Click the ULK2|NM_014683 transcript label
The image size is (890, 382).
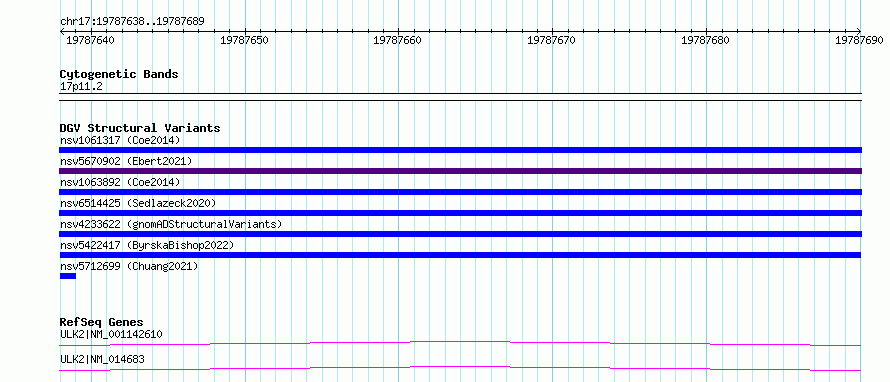point(102,359)
